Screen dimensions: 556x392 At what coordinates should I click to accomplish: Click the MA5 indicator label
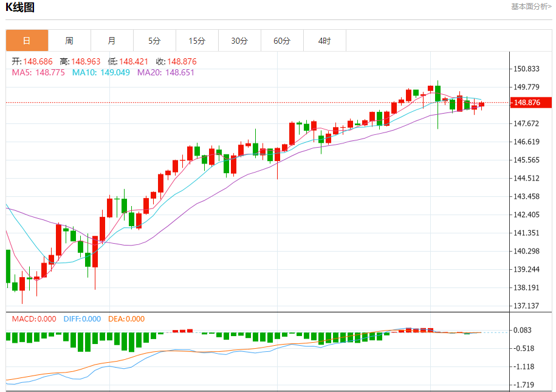(x=38, y=72)
